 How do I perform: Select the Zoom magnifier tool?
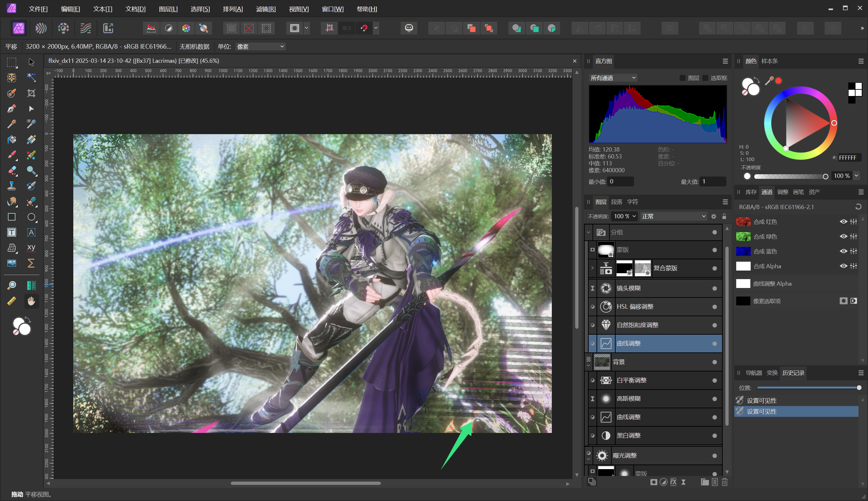[12, 285]
